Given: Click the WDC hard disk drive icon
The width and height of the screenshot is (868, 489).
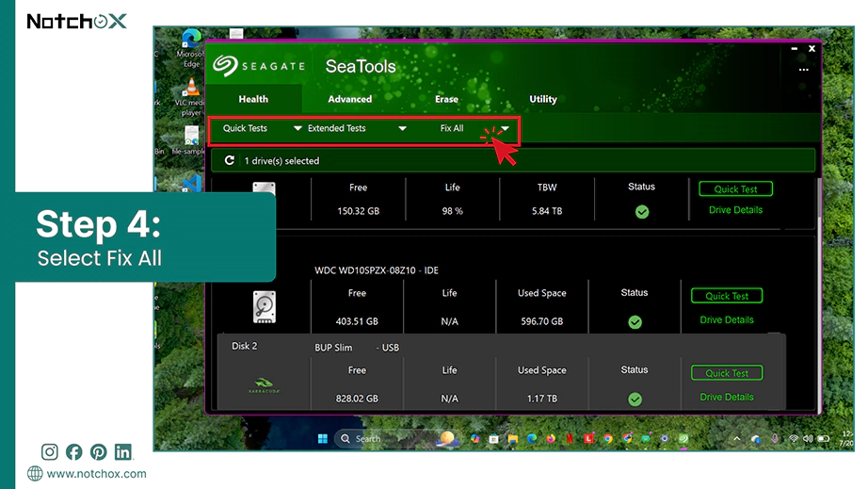Looking at the screenshot, I should tap(264, 307).
